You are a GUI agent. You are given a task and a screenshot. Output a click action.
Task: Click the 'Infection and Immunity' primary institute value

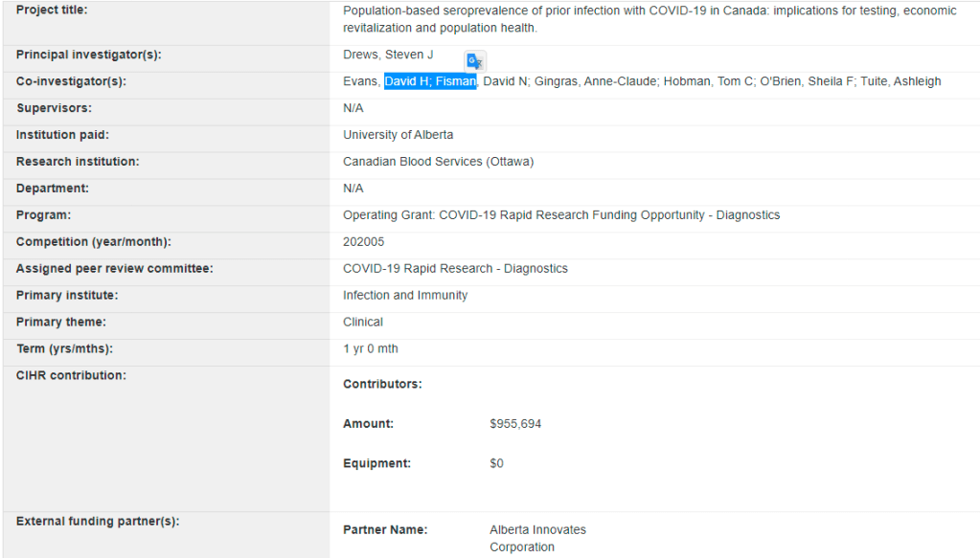pyautogui.click(x=405, y=296)
